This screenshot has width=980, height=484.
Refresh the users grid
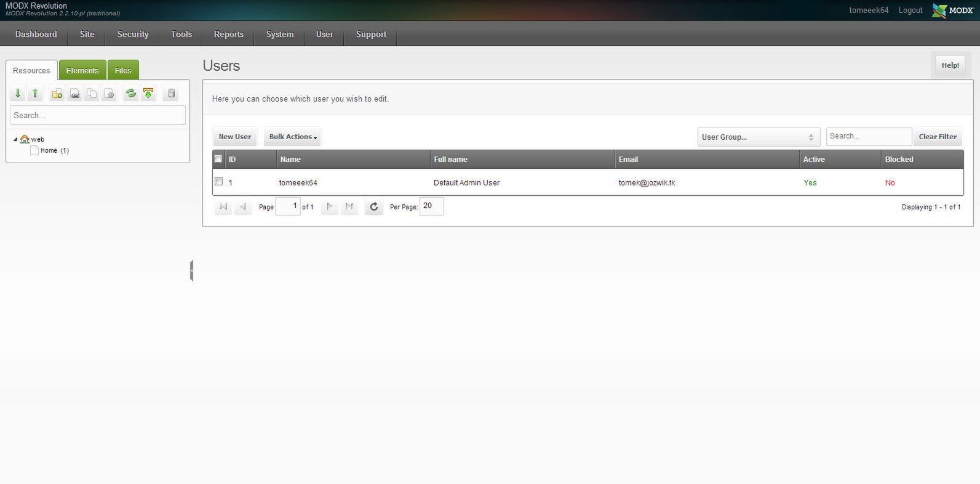coord(373,207)
